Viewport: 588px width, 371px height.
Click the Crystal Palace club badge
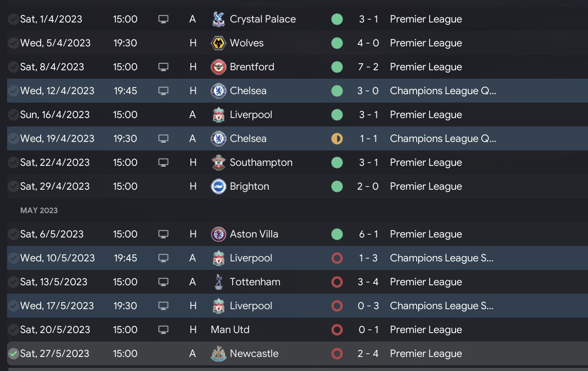(218, 19)
